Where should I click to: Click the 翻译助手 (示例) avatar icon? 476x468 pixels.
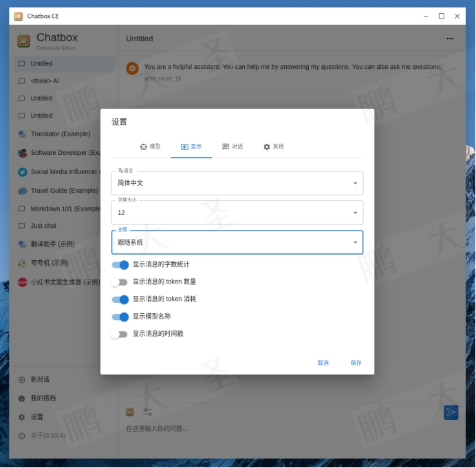[x=22, y=244]
